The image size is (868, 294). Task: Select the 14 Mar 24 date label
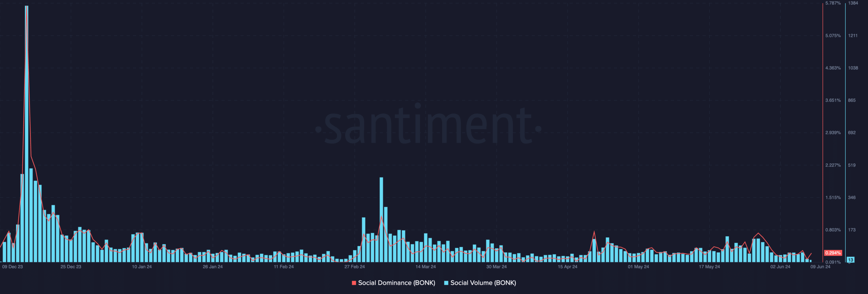point(426,267)
